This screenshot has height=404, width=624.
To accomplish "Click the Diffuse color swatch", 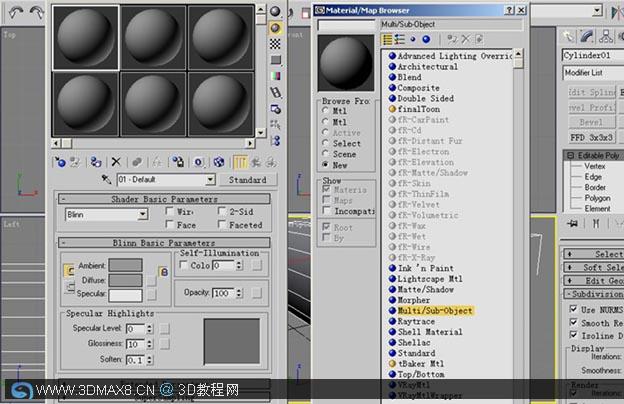I will 125,280.
